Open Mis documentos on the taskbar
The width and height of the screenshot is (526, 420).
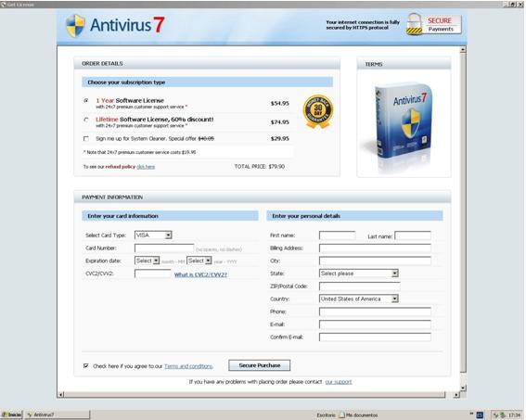(x=358, y=415)
